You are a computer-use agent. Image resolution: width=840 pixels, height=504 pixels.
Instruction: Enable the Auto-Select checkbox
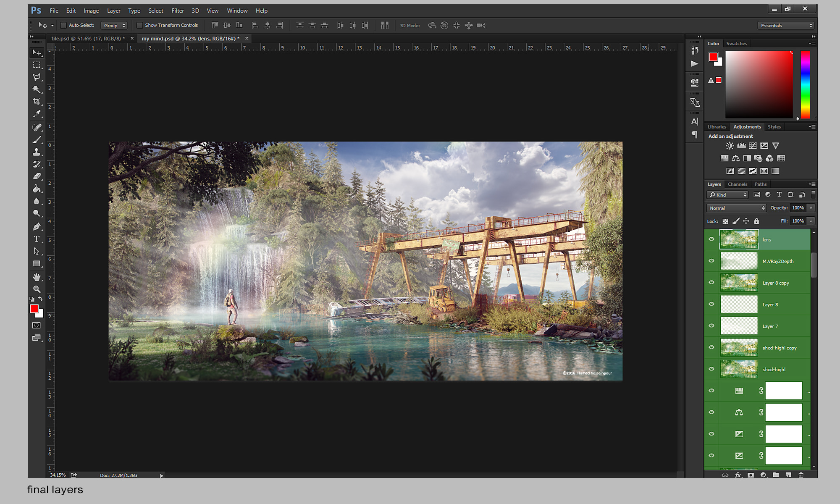(63, 25)
